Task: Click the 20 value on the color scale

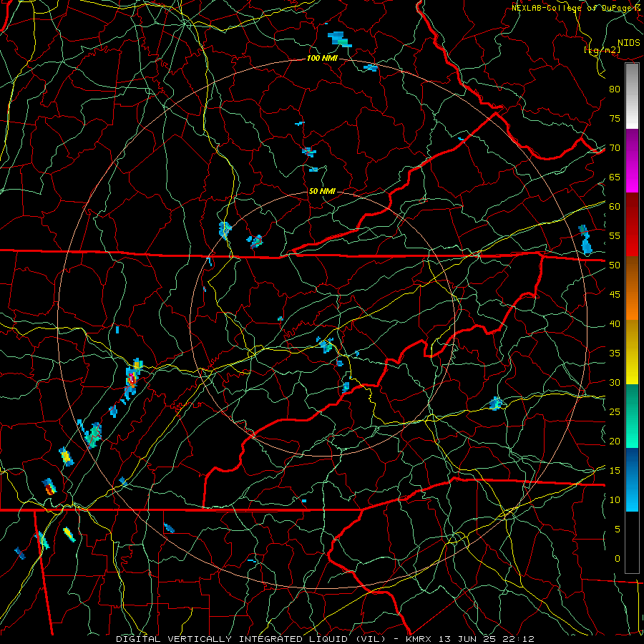Action: 615,441
